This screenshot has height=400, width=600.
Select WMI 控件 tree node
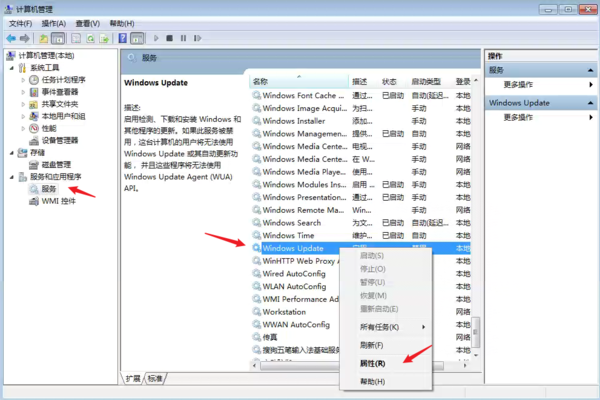[x=58, y=201]
